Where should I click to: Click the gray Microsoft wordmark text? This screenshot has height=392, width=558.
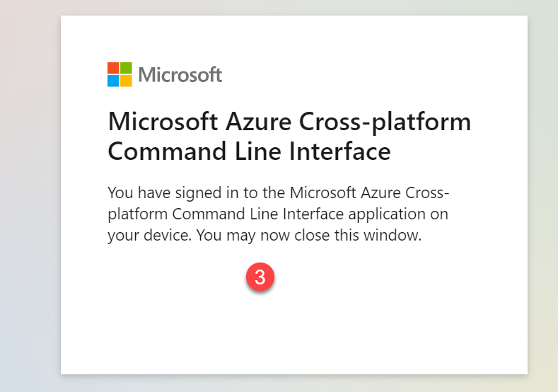(180, 74)
